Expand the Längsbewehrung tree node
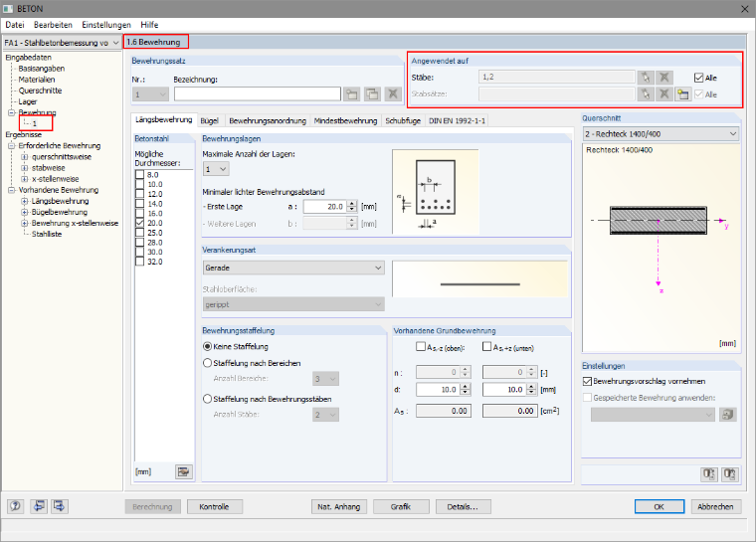Image resolution: width=756 pixels, height=542 pixels. pyautogui.click(x=24, y=201)
